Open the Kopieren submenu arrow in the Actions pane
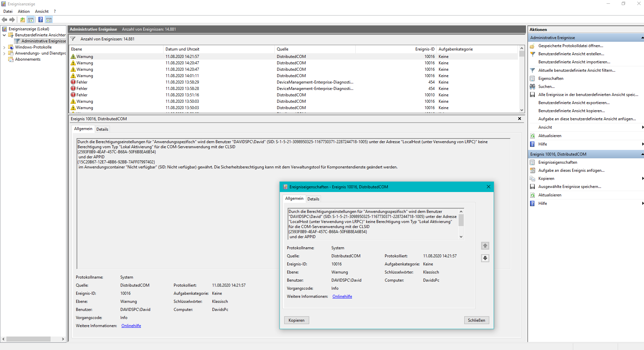The width and height of the screenshot is (644, 350). (643, 179)
